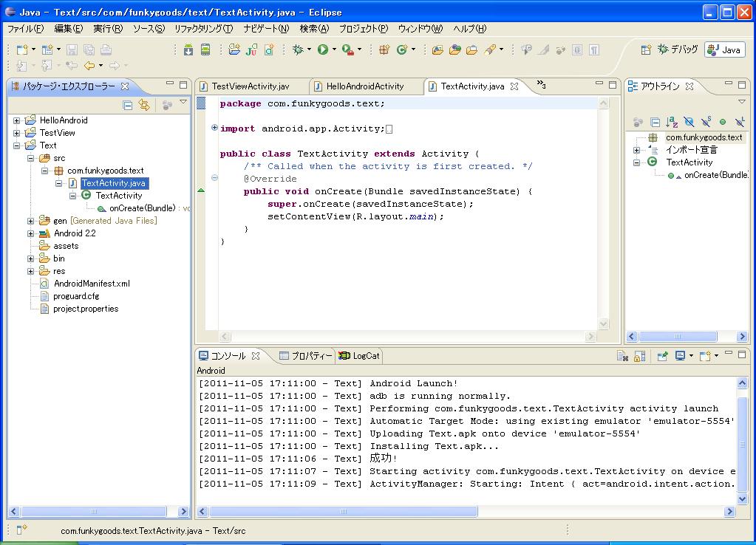Toggle Hide Local Types in Outline
The image size is (756, 545).
(740, 122)
